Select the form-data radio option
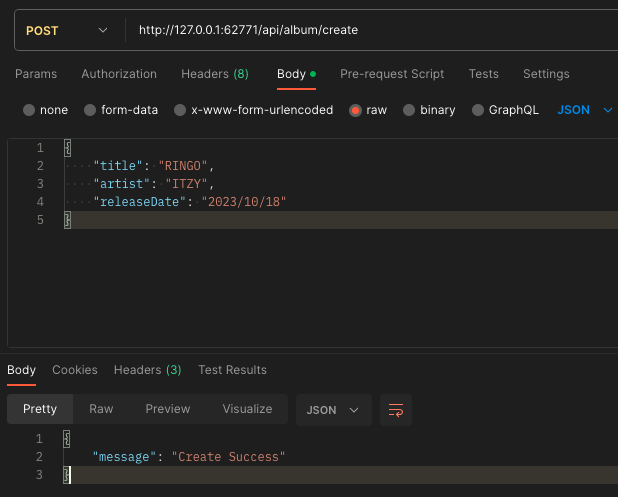Screen dimensions: 618x497 [x=91, y=110]
